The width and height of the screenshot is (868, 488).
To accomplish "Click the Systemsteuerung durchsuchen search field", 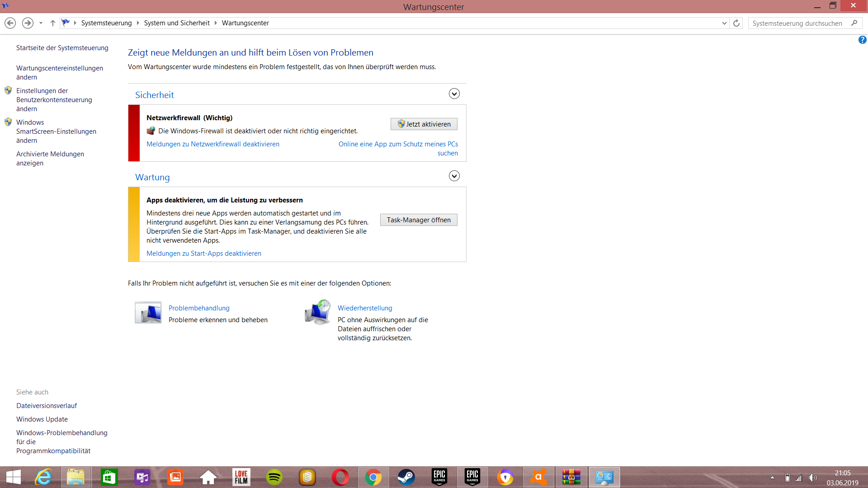I will coord(797,23).
